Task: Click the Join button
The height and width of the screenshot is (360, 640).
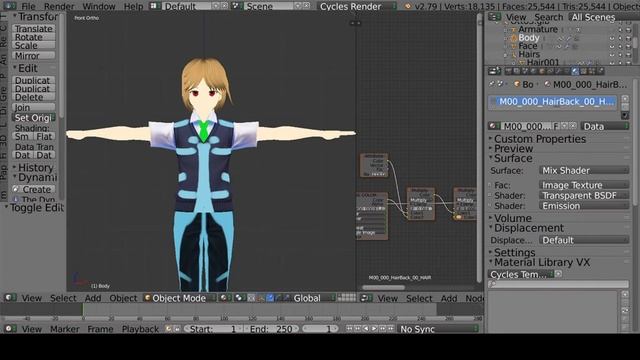Action: click(x=34, y=107)
